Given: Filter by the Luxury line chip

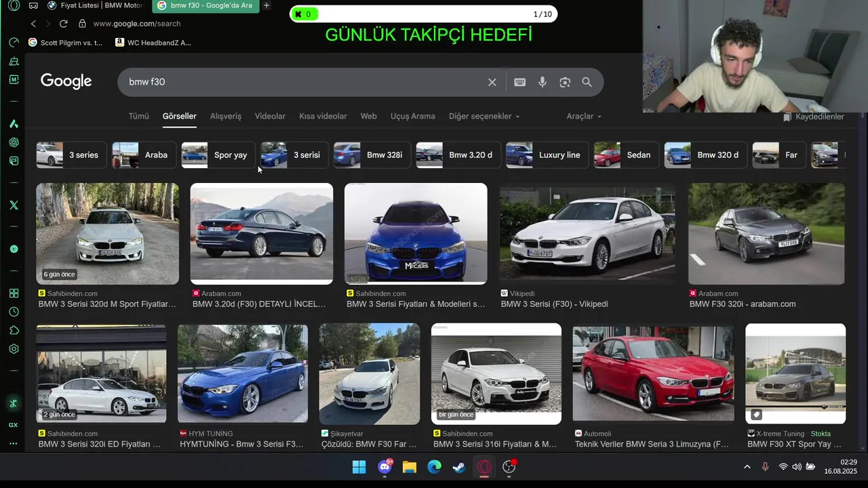Looking at the screenshot, I should [x=547, y=155].
